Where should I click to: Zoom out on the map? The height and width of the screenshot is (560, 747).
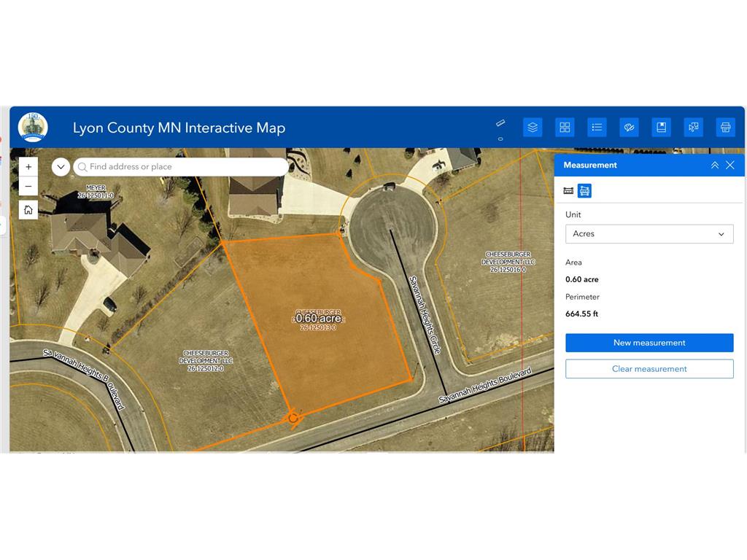tap(28, 186)
